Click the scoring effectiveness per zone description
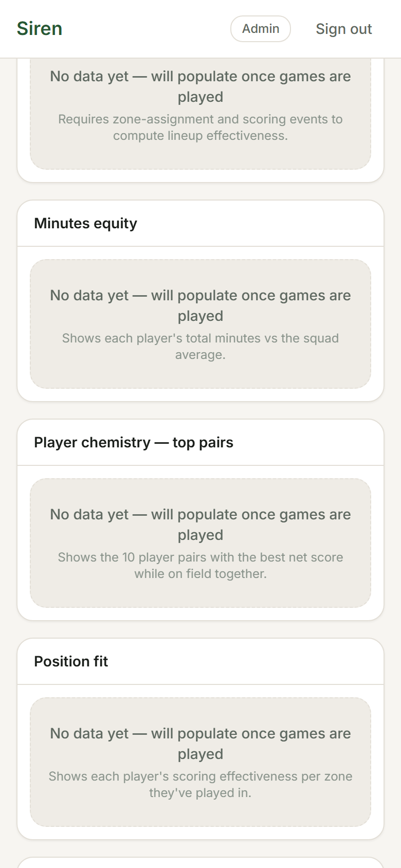Screen dimensions: 401x868 [x=200, y=785]
